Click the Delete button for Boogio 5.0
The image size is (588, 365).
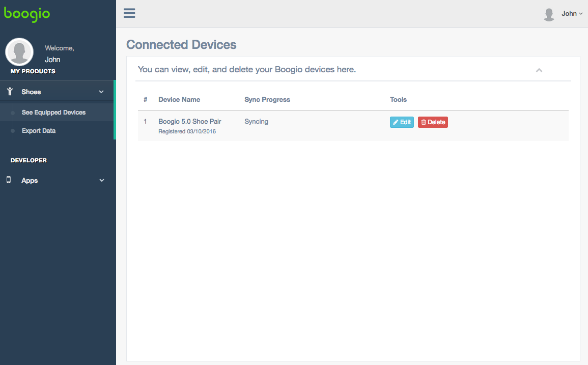(x=433, y=122)
